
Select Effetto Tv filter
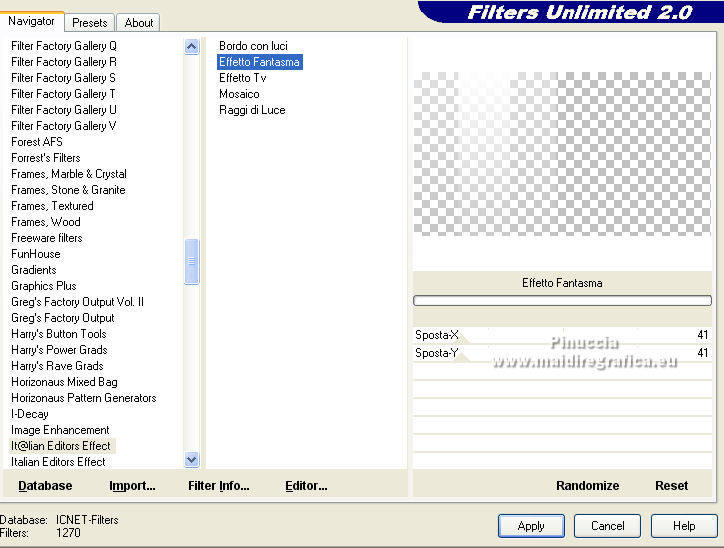[242, 78]
